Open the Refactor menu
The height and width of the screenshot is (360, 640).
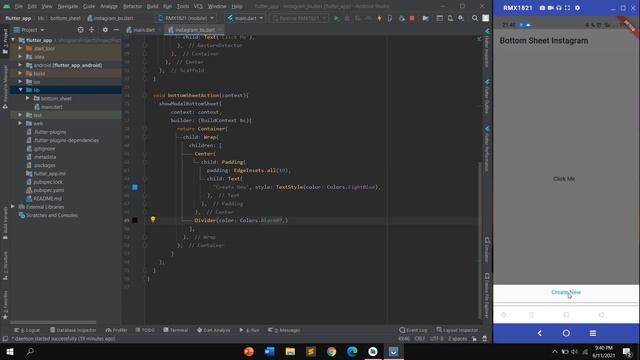click(132, 6)
